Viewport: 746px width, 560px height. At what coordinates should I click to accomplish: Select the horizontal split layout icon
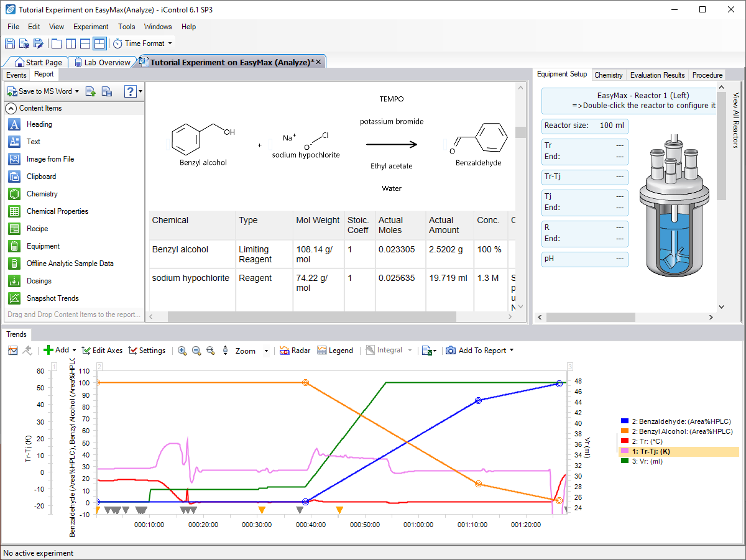pyautogui.click(x=85, y=44)
